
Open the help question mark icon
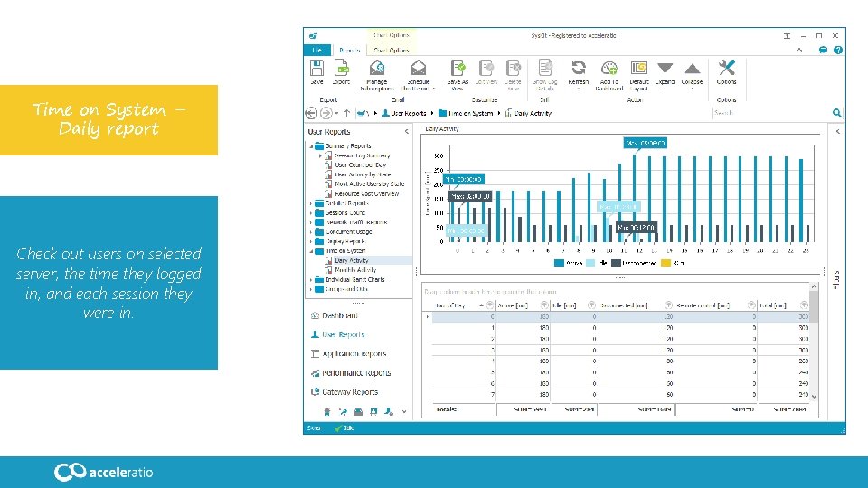(x=838, y=50)
